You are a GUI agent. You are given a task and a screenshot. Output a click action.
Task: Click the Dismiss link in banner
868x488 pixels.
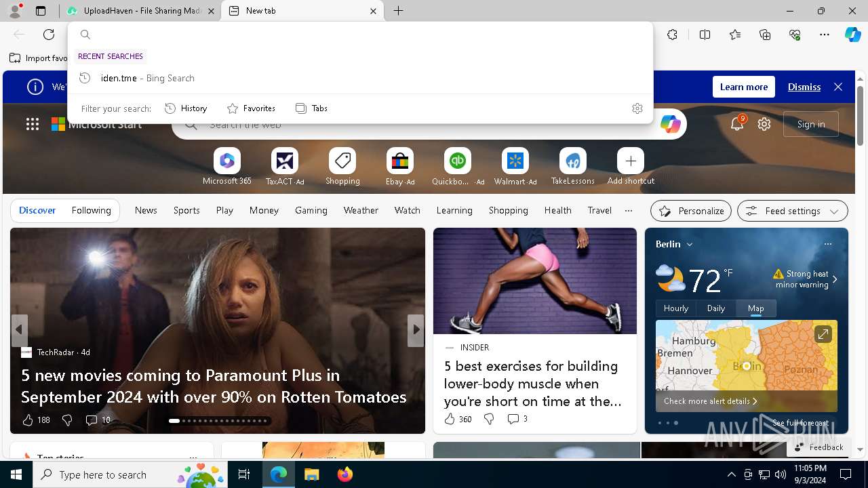[x=804, y=87]
